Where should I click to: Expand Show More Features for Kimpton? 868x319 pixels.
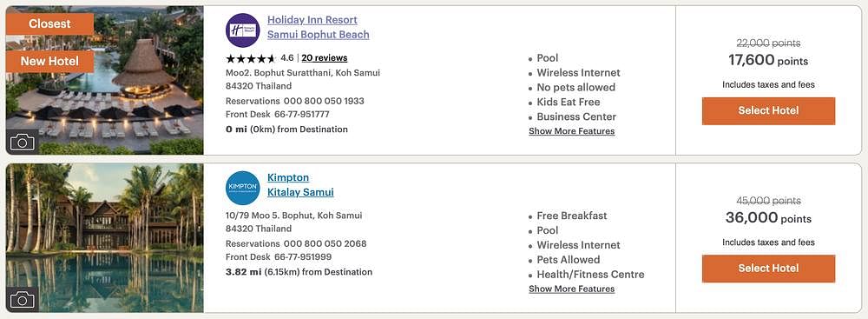(571, 289)
